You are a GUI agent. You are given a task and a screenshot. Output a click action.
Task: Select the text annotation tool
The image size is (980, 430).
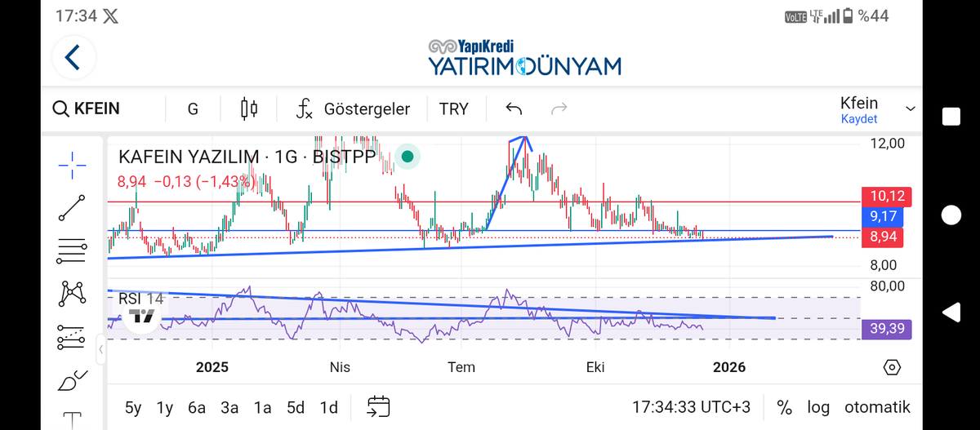(72, 420)
